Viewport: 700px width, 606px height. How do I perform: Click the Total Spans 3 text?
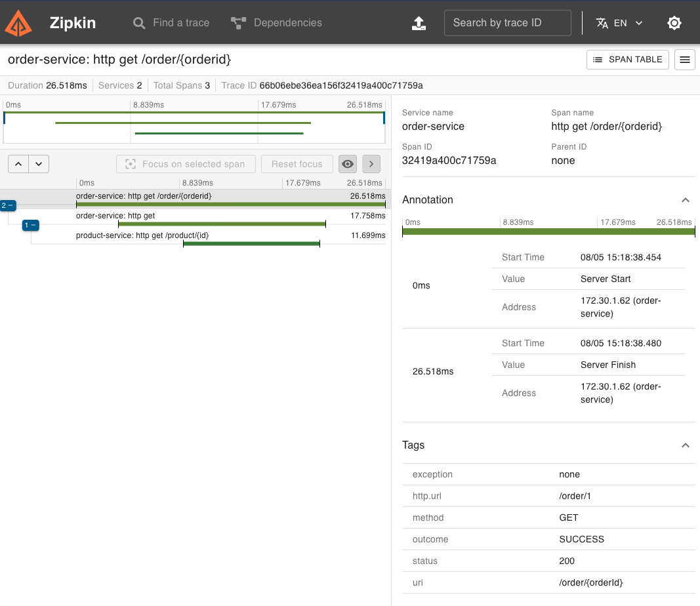coord(181,85)
